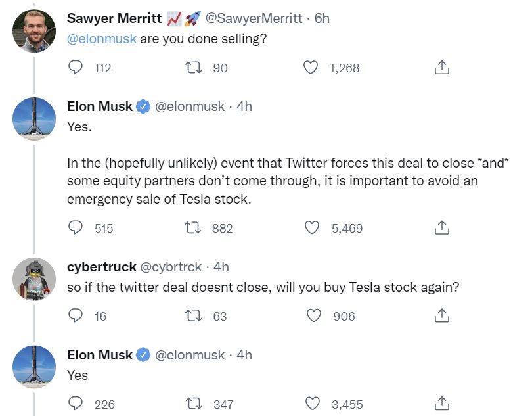Reply to Sawyer Merritt's tweet
This screenshot has height=416, width=532.
coord(76,68)
